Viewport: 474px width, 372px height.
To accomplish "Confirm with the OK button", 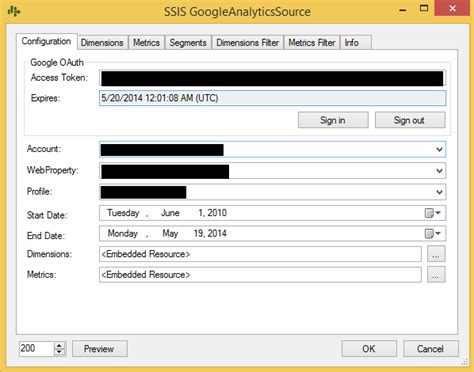I will click(369, 349).
